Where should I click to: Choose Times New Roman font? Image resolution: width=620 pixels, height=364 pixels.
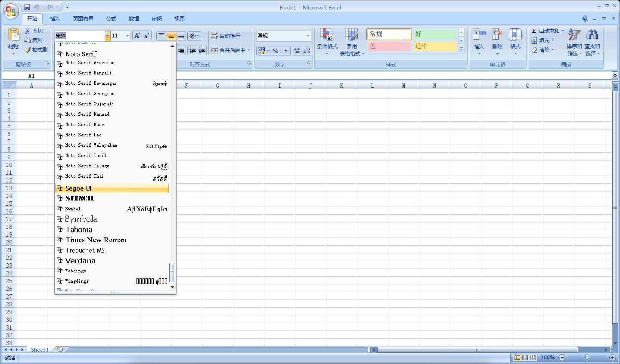(112, 240)
